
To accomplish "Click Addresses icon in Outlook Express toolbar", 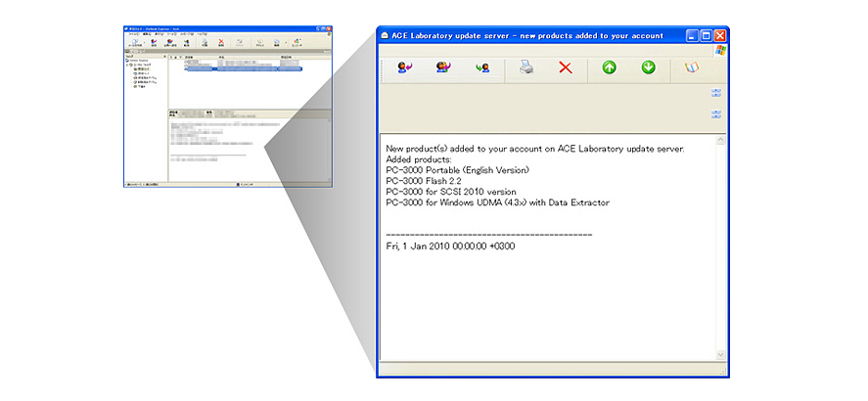I will click(x=260, y=42).
